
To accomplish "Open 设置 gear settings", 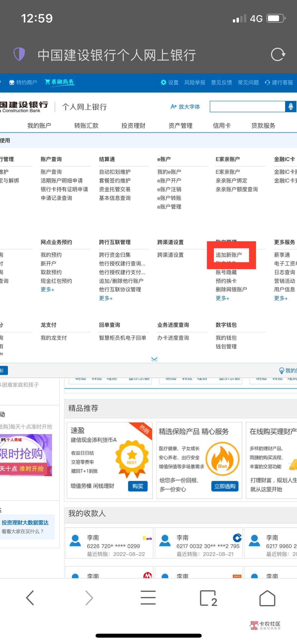I will click(x=169, y=82).
